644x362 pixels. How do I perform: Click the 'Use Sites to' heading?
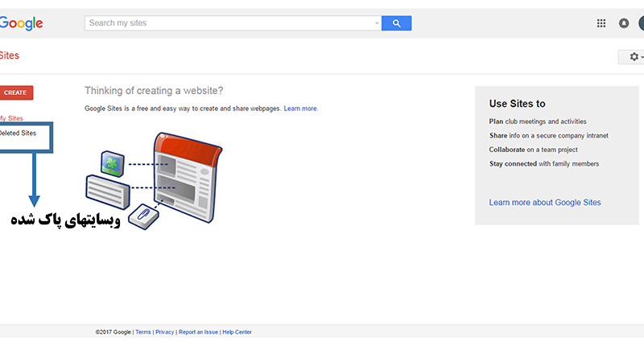(517, 104)
